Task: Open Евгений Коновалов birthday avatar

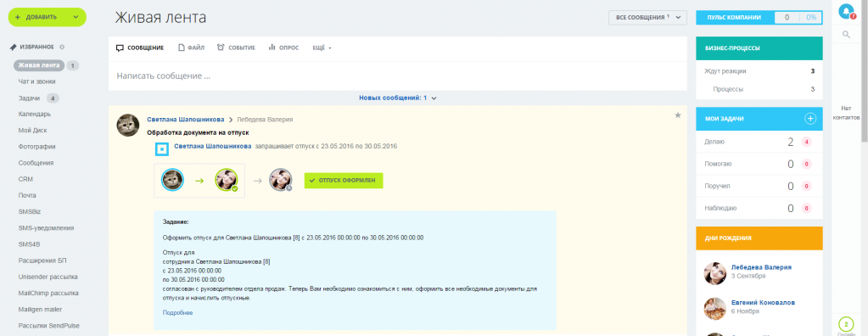Action: pos(714,308)
